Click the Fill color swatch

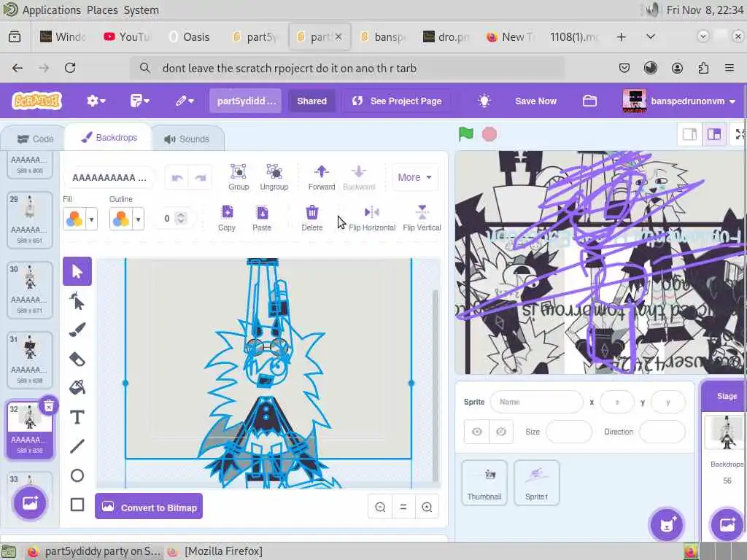click(74, 219)
